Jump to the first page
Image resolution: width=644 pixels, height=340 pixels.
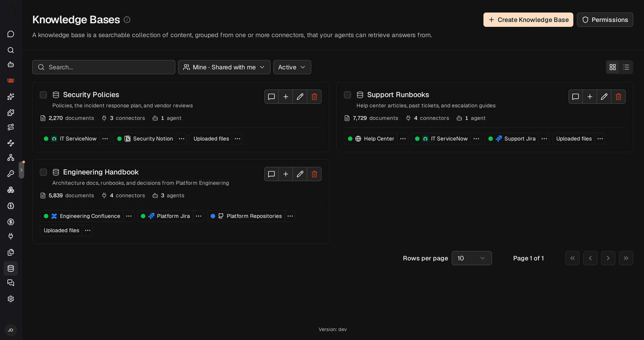point(572,258)
